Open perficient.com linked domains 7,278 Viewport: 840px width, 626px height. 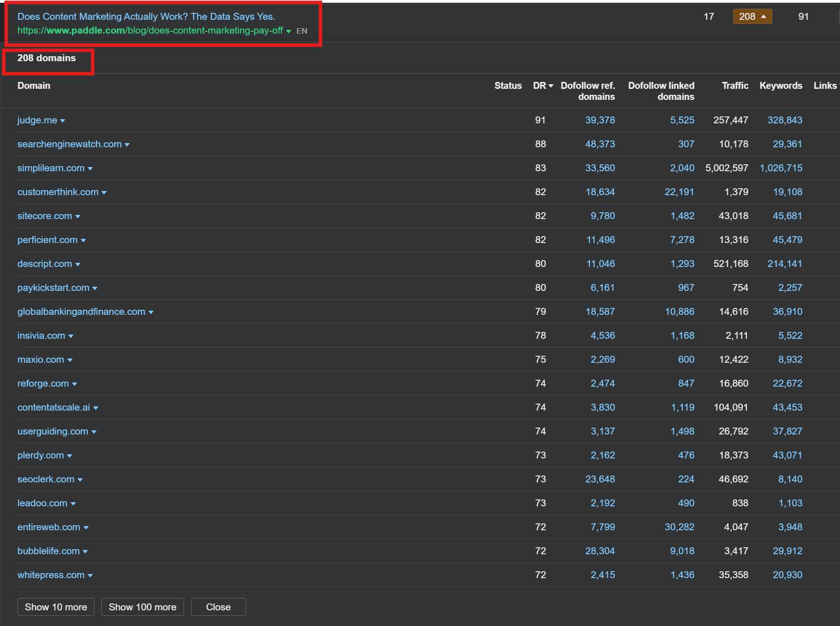682,240
